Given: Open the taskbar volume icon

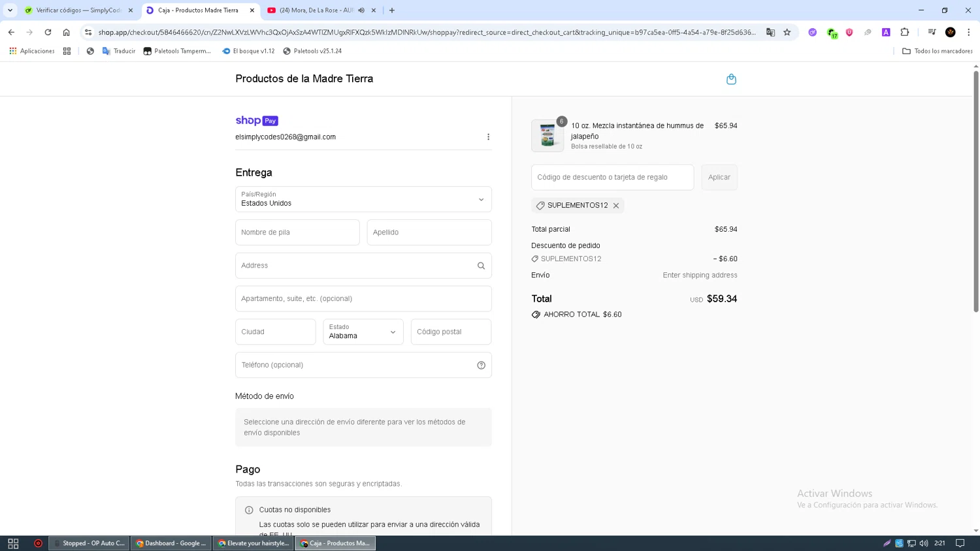Looking at the screenshot, I should (924, 543).
